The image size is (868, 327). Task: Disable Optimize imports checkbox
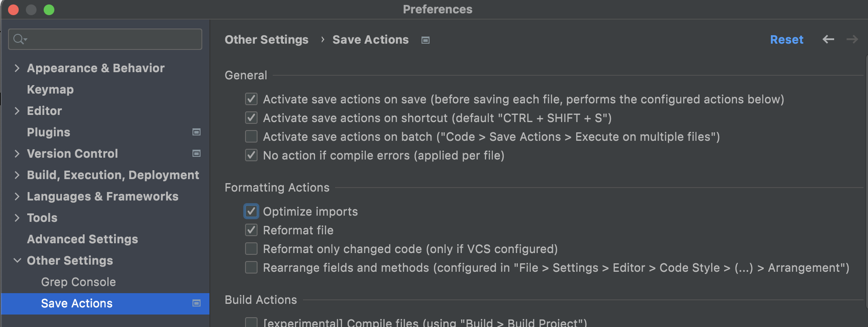click(x=251, y=211)
